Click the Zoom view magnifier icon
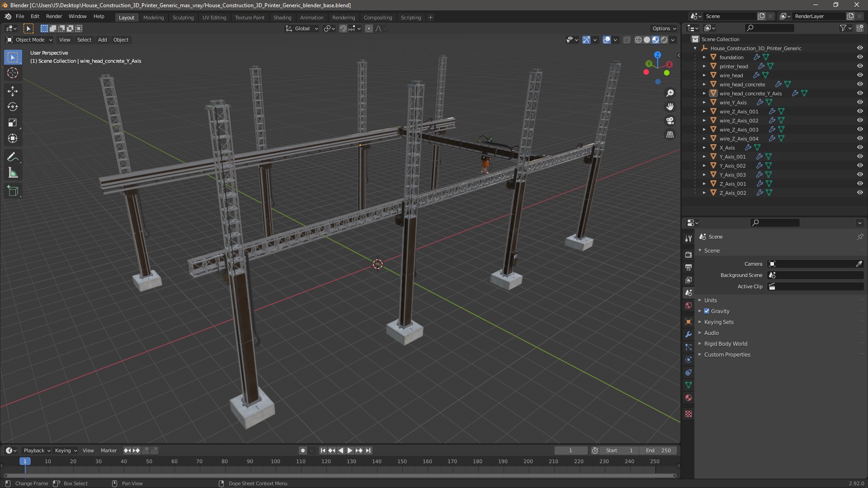This screenshot has height=488, width=868. pos(670,93)
